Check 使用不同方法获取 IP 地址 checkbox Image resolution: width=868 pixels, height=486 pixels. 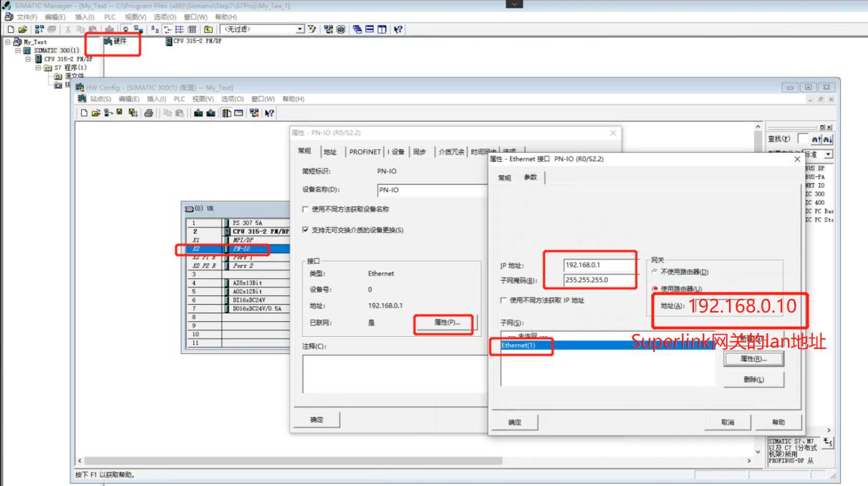(x=503, y=300)
